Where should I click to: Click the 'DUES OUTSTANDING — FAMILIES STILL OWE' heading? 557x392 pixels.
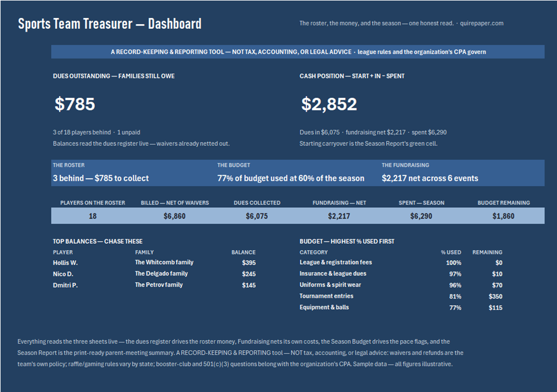tap(114, 76)
